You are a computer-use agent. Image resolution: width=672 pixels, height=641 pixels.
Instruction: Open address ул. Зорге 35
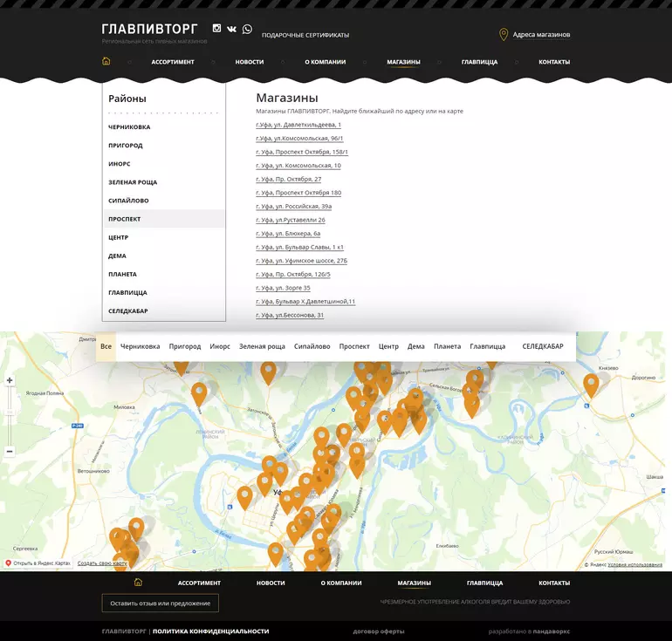(x=283, y=288)
